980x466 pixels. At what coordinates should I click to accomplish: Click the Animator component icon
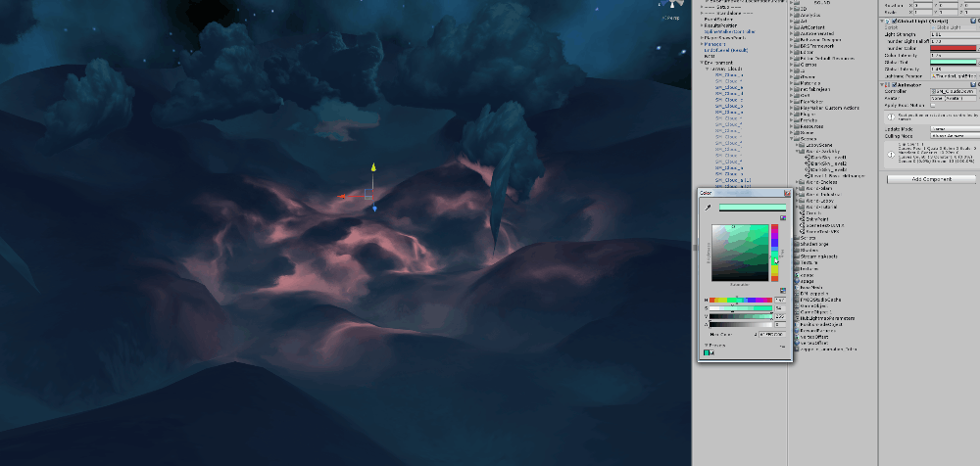888,85
